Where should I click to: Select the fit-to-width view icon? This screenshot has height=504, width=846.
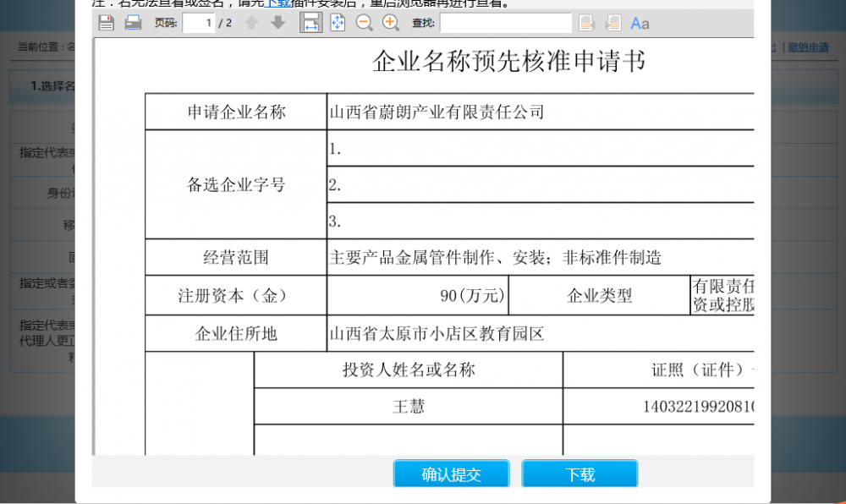pyautogui.click(x=310, y=23)
